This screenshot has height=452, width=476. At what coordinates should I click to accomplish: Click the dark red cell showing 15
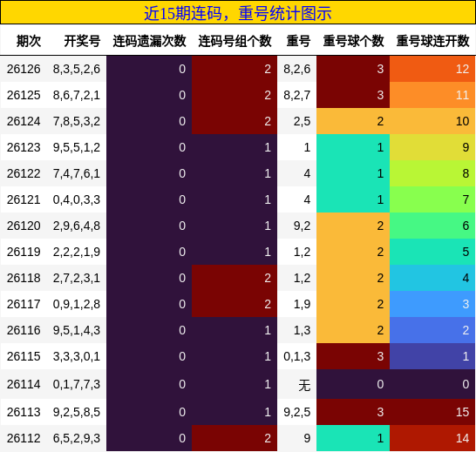(432, 412)
